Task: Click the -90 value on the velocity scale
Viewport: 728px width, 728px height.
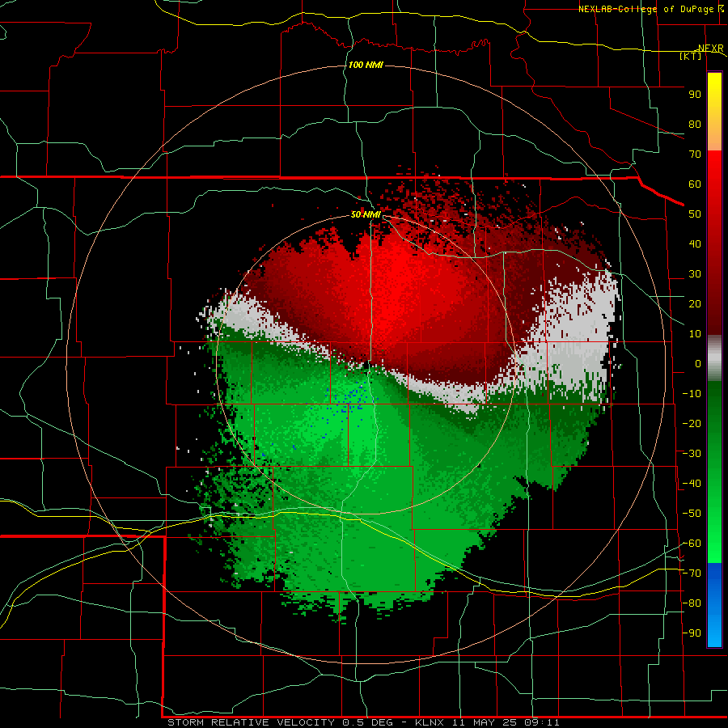Action: coord(692,633)
